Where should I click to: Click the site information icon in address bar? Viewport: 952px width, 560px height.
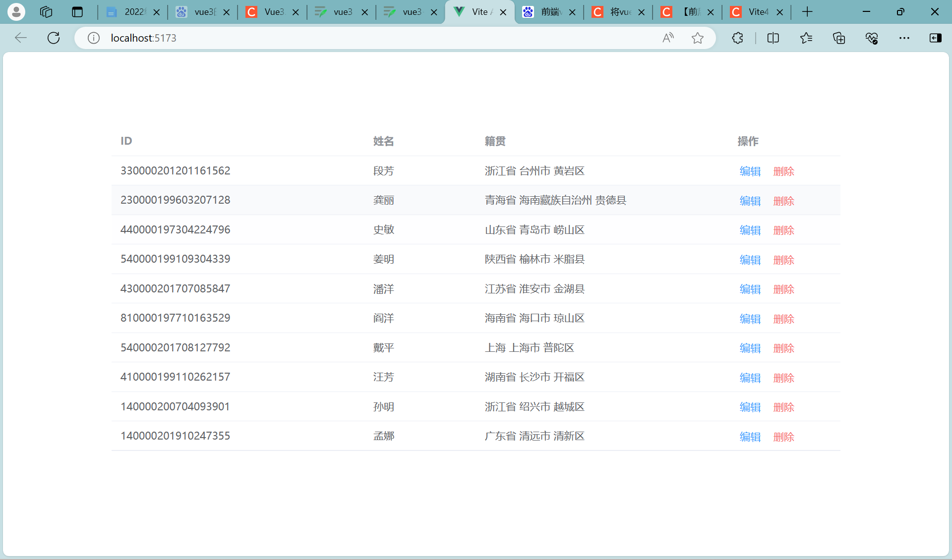pyautogui.click(x=93, y=38)
